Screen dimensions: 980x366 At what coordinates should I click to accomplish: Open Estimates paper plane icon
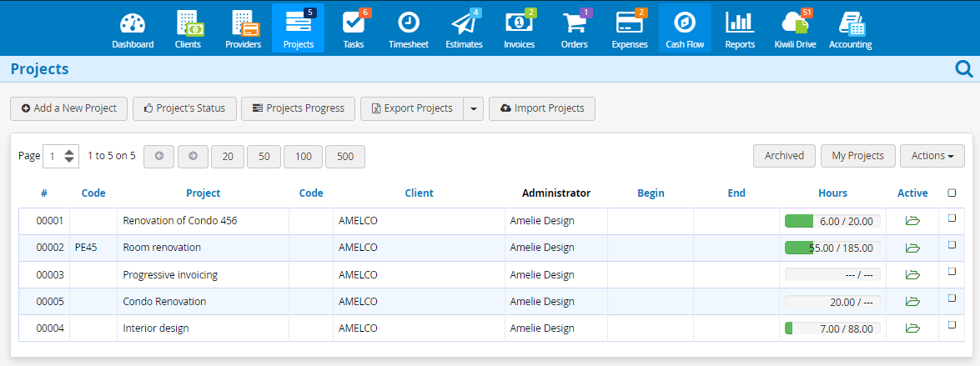pos(463,23)
